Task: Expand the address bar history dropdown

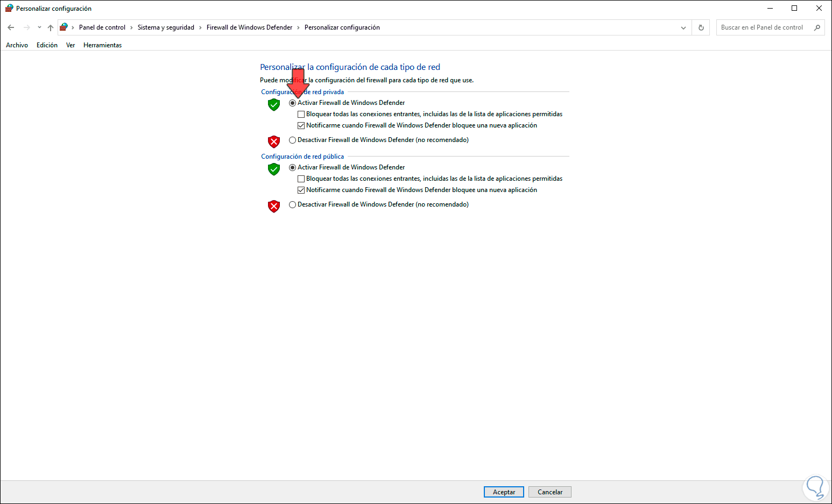Action: 683,27
